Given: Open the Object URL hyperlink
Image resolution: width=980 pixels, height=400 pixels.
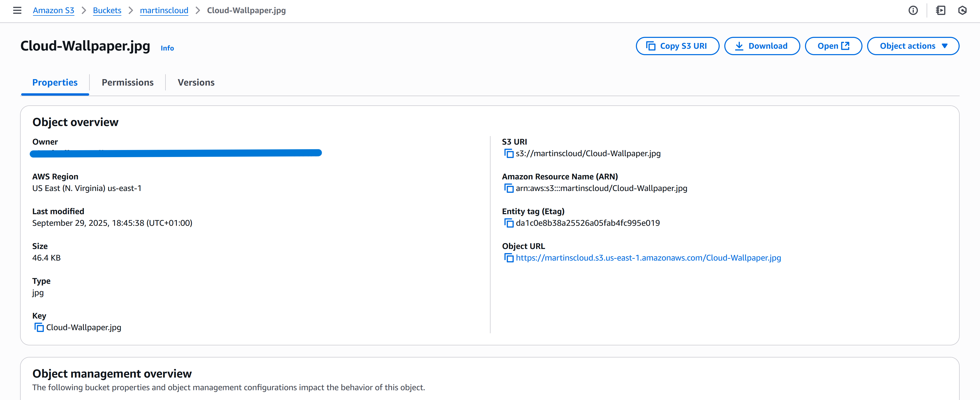Looking at the screenshot, I should (x=648, y=258).
